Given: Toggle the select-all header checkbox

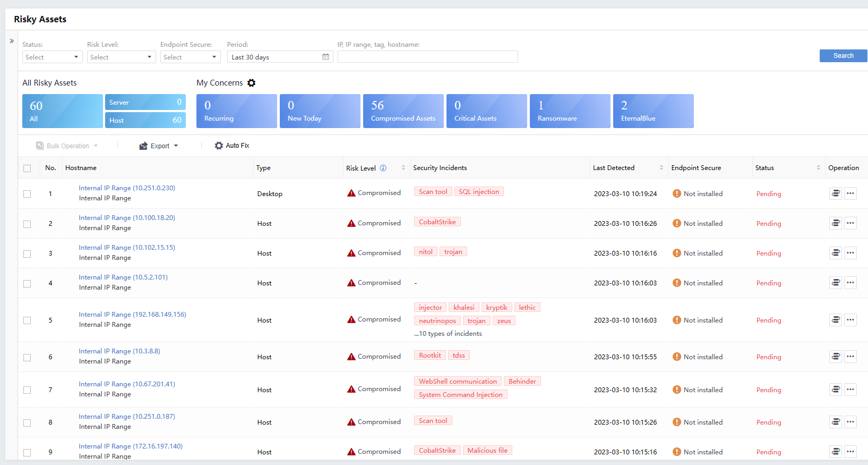Looking at the screenshot, I should (27, 168).
